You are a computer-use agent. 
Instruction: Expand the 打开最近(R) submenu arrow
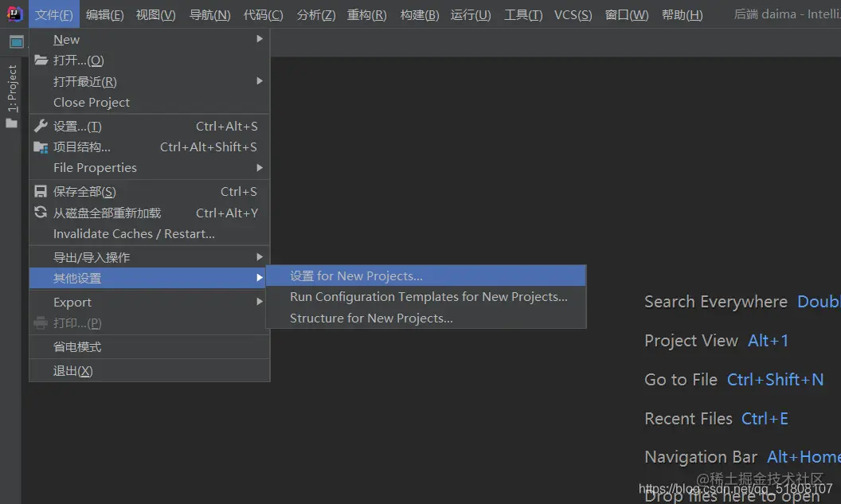tap(260, 81)
